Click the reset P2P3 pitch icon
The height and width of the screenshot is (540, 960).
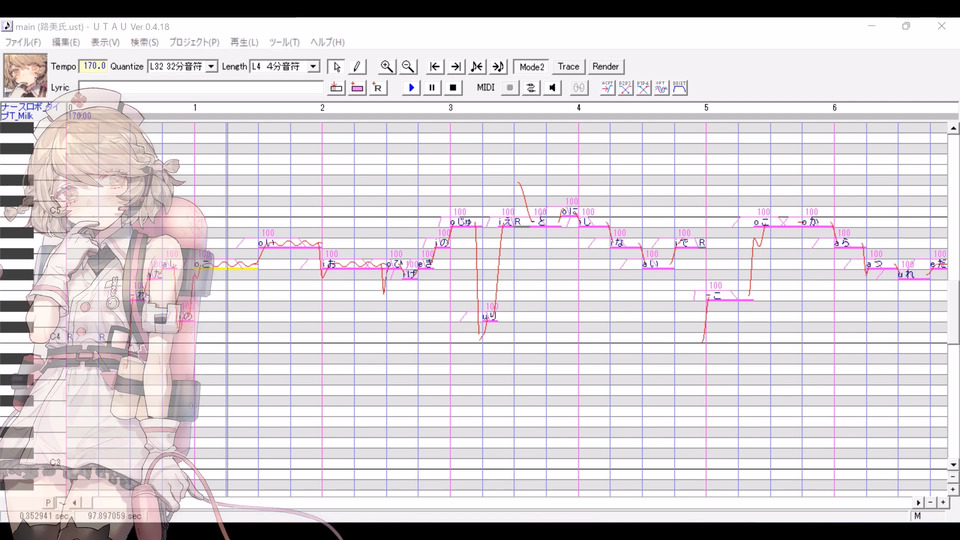tap(625, 88)
